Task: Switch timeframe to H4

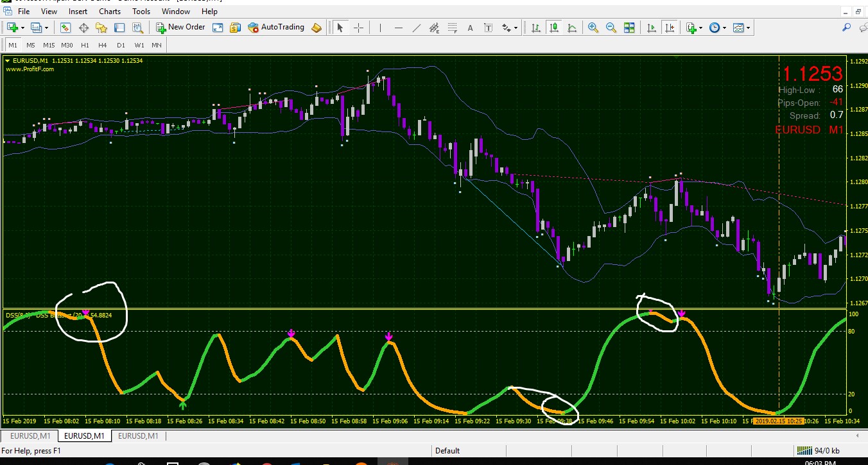Action: 103,45
